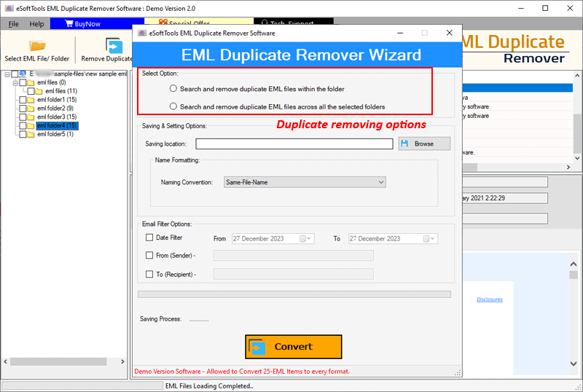Click the main window title bar app icon
Screen dimensions: 583x392
tap(9, 8)
